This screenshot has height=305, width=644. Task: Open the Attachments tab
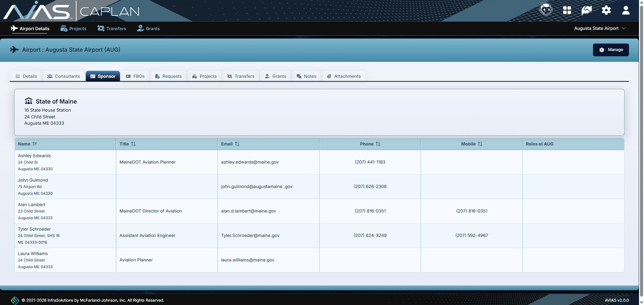343,76
